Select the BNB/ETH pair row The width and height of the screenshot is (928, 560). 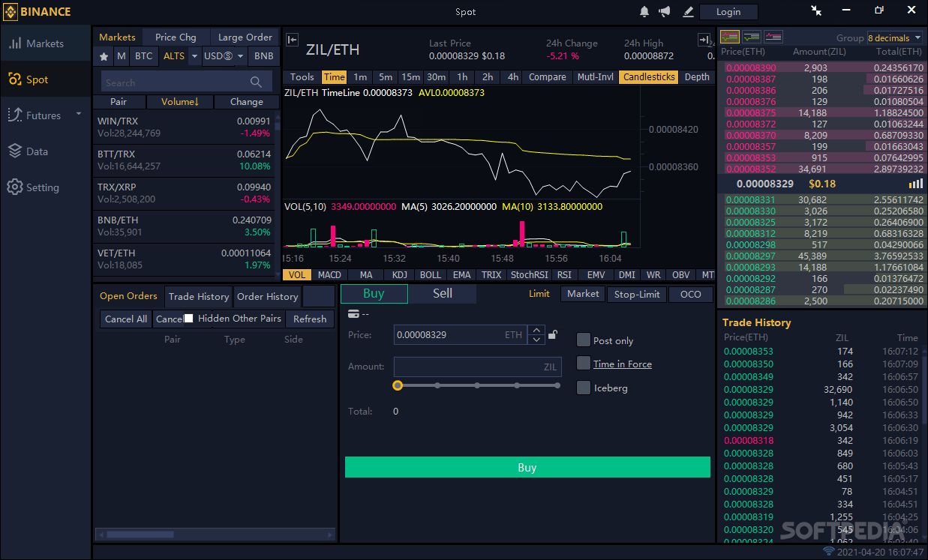[185, 226]
